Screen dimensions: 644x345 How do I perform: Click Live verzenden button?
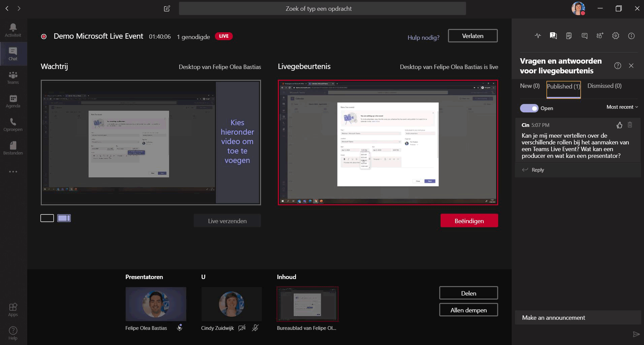(227, 221)
